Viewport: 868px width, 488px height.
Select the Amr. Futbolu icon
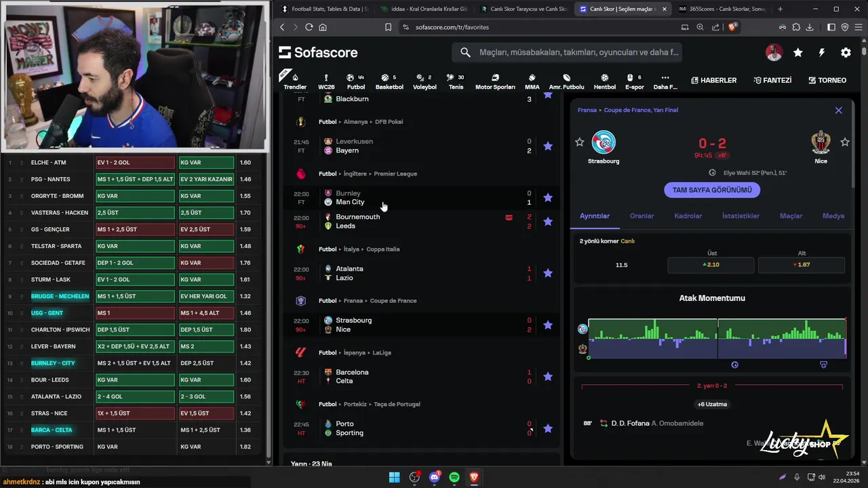[x=566, y=81]
